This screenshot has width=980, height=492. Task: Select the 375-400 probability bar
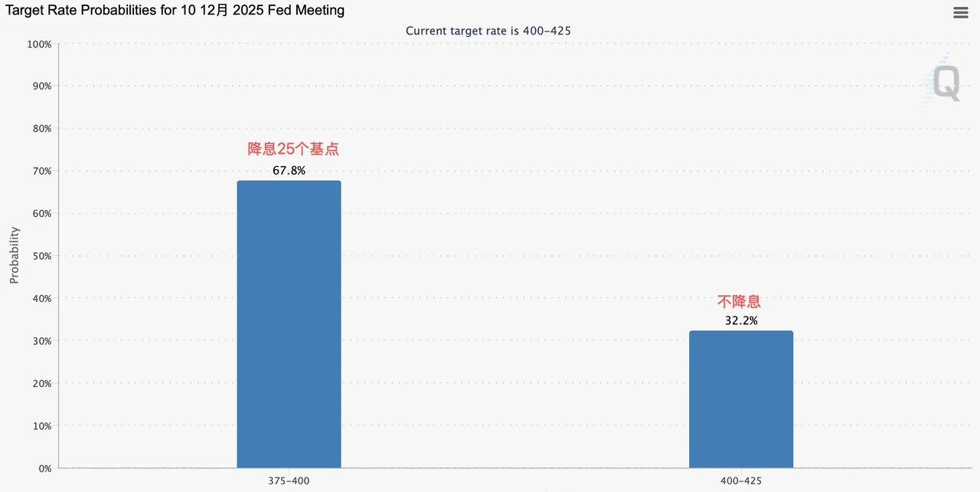[x=289, y=324]
